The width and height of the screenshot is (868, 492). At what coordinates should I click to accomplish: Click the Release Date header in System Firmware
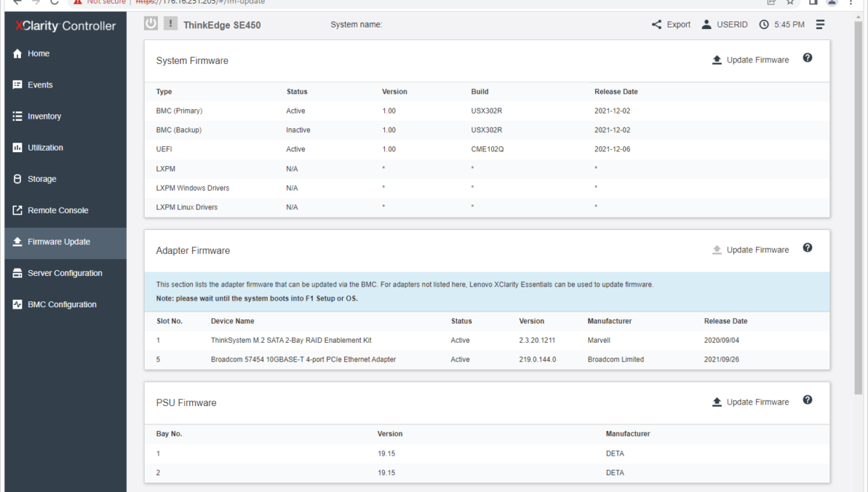616,92
